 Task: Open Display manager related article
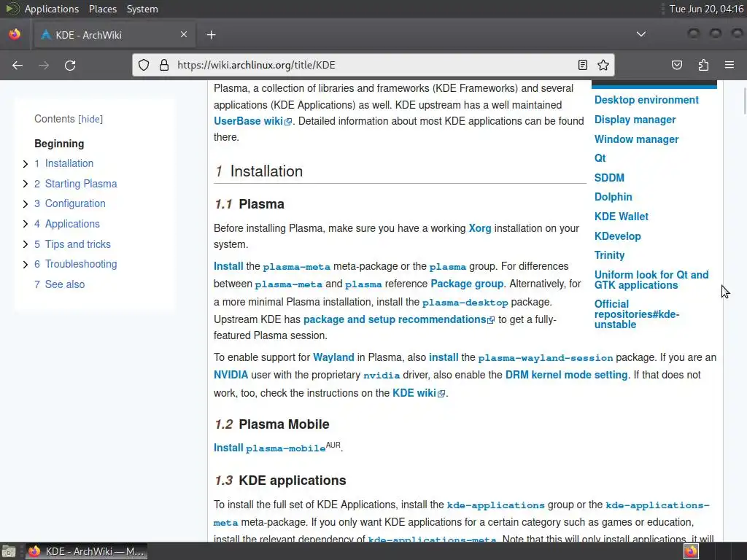coord(635,120)
